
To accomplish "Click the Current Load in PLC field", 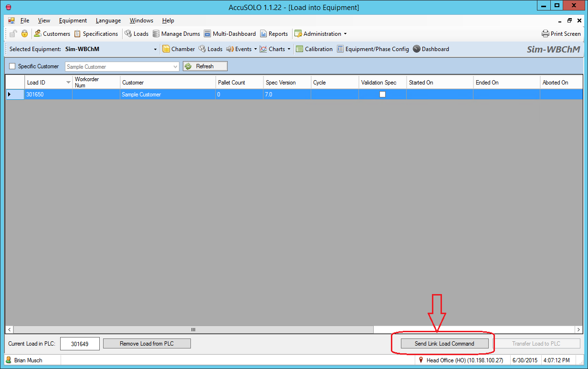I will [x=80, y=344].
